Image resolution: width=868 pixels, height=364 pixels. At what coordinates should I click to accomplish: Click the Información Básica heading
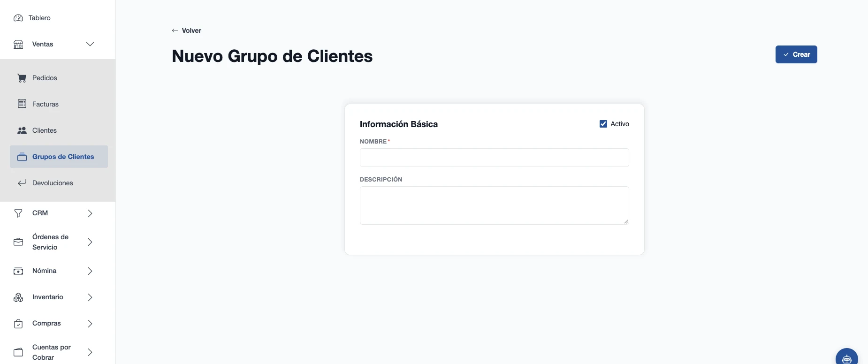(399, 124)
